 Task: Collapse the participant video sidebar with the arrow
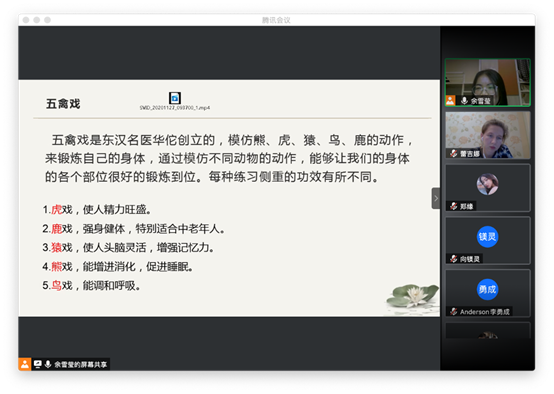tap(436, 198)
